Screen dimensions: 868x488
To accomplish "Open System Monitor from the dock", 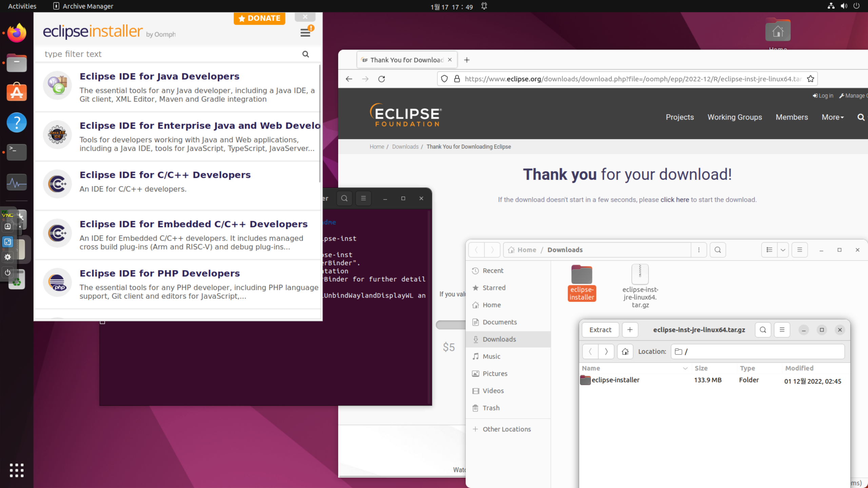I will coord(17,183).
